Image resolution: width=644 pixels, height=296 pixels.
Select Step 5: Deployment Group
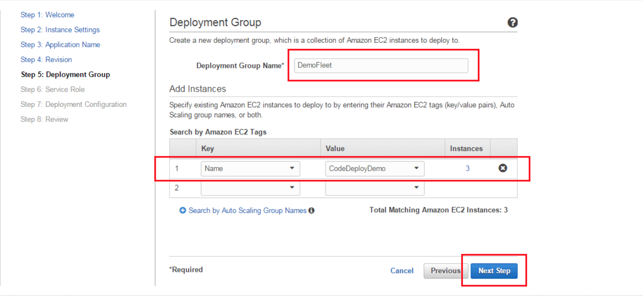65,74
